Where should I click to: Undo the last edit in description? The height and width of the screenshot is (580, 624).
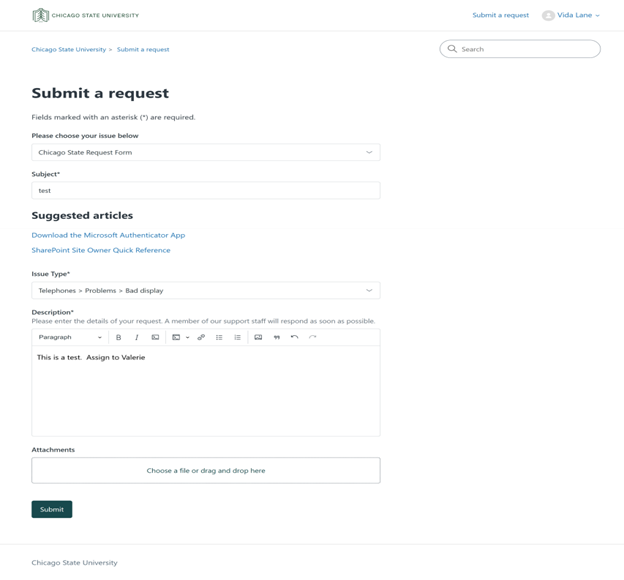tap(294, 337)
